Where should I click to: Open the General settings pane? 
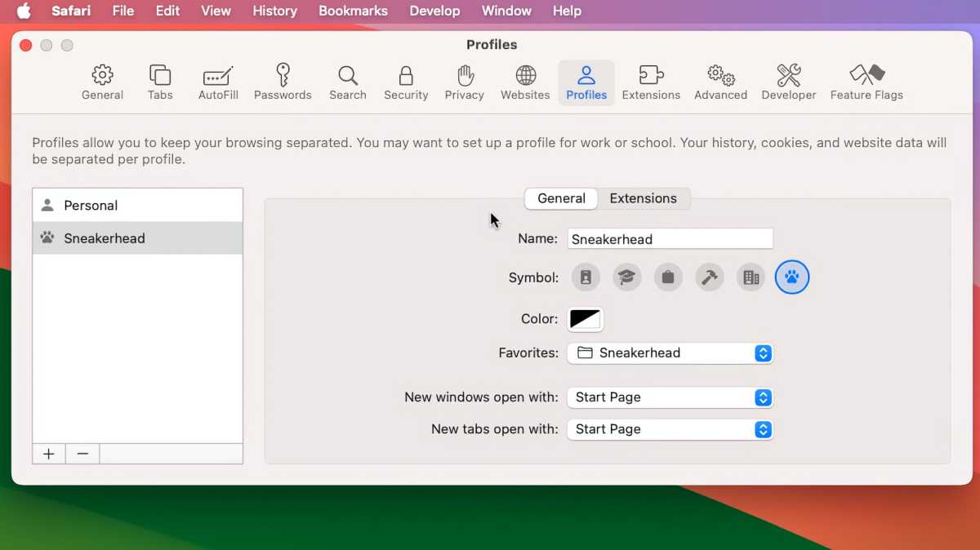point(102,82)
